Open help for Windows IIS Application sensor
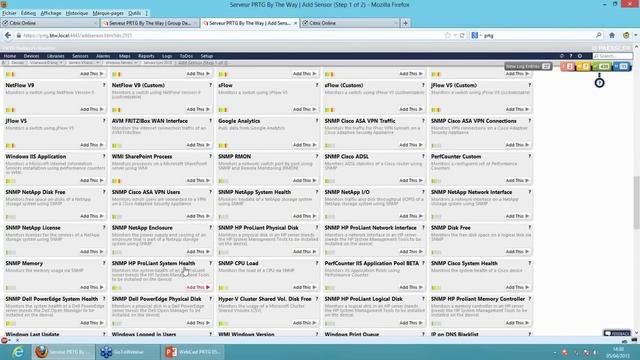This screenshot has height=360, width=640. point(104,156)
